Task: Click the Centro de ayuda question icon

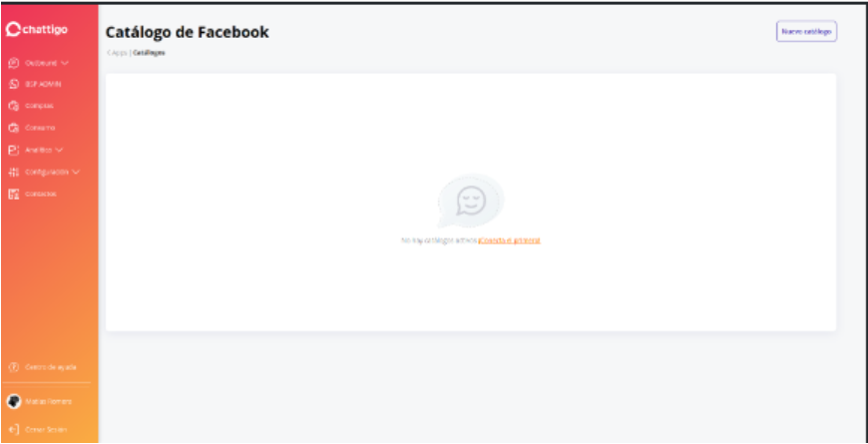Action: point(14,367)
